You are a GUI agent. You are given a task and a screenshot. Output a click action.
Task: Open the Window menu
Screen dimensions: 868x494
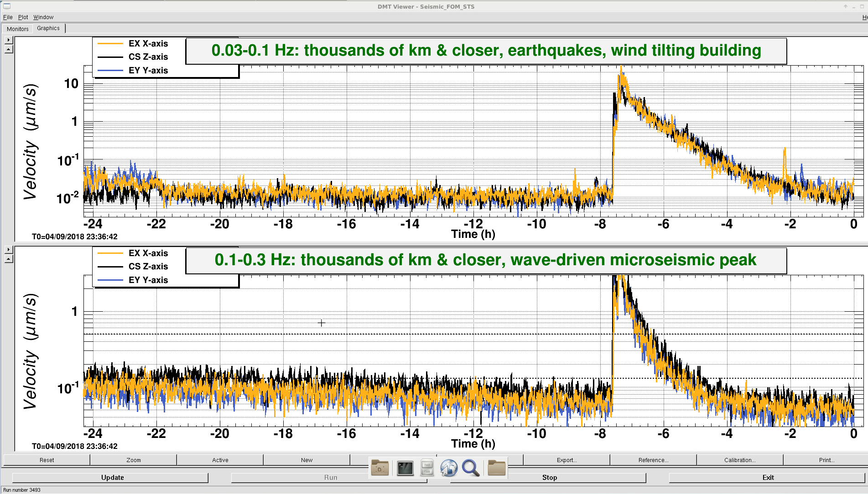click(x=43, y=17)
